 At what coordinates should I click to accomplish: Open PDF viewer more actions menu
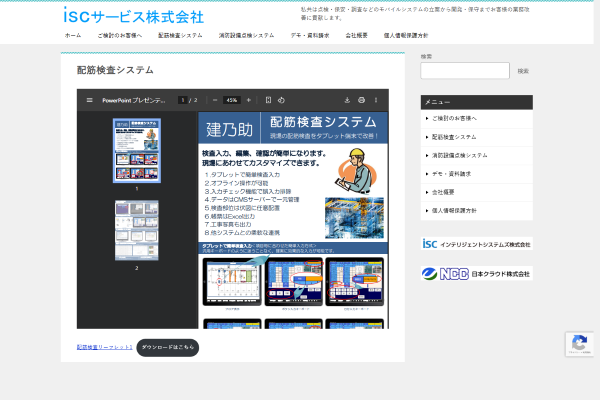click(376, 100)
